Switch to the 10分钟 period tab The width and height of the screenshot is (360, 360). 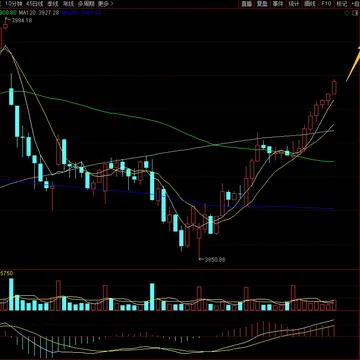(x=14, y=4)
